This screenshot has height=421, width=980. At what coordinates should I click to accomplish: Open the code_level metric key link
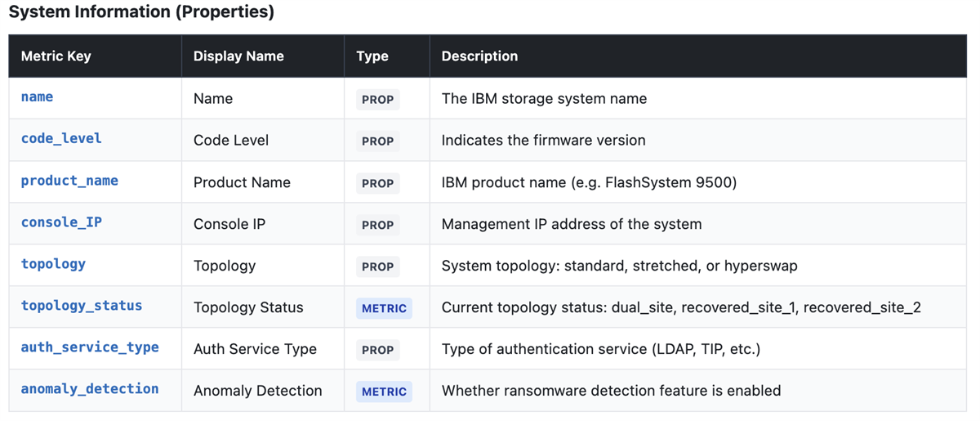tap(61, 139)
